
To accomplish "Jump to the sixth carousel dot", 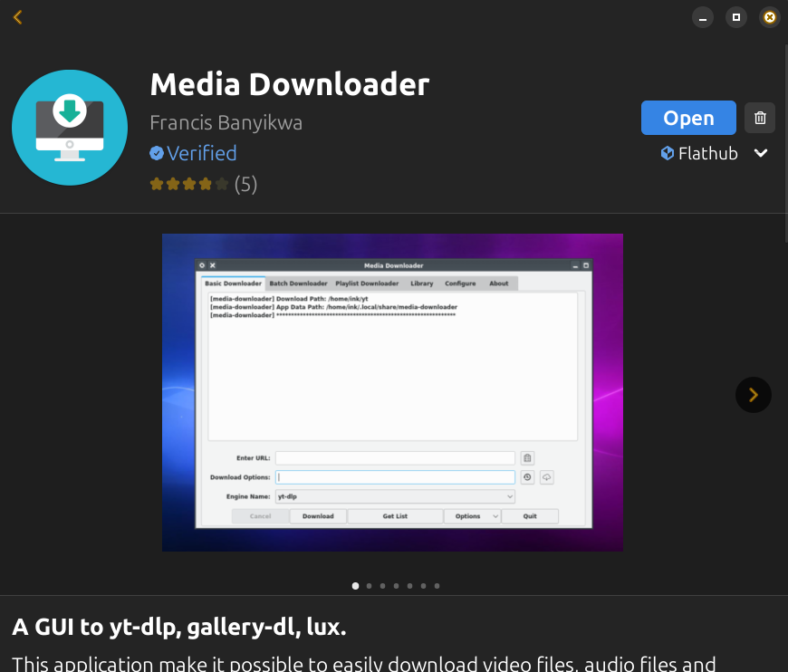I will point(424,586).
